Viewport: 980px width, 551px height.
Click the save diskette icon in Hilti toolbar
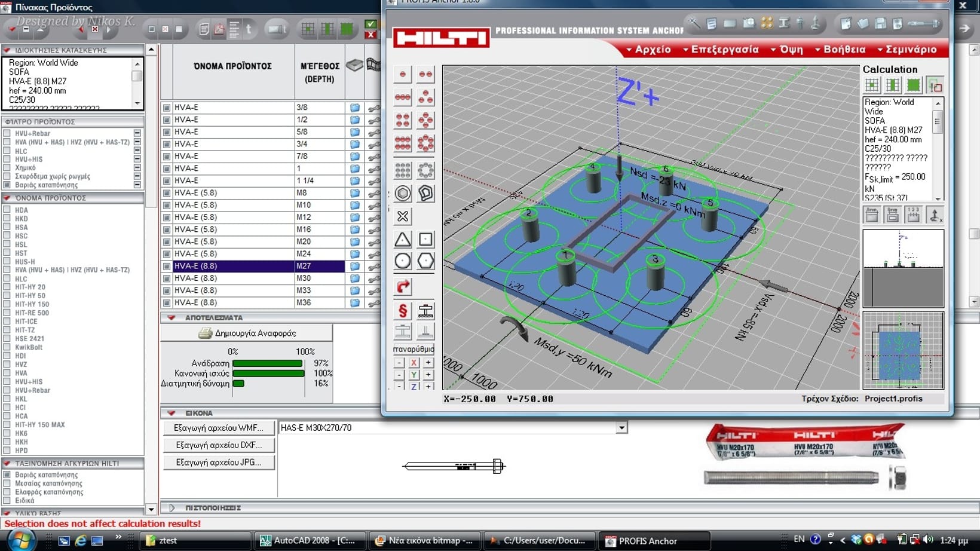click(x=880, y=23)
